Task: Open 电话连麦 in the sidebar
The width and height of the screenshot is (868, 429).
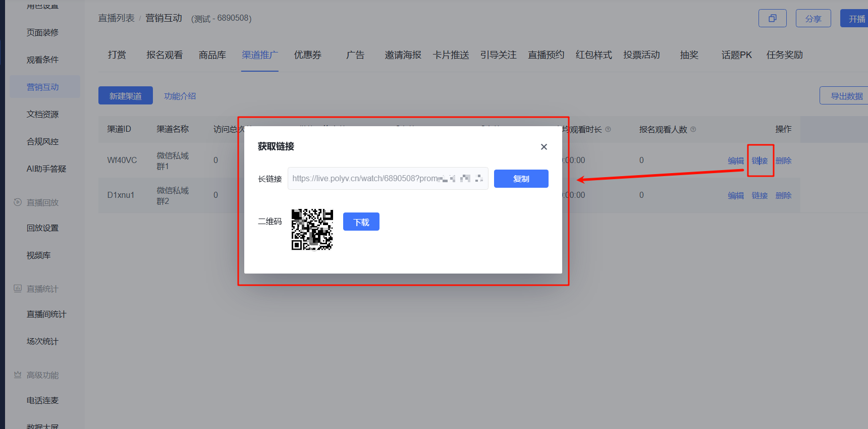Action: (x=43, y=401)
